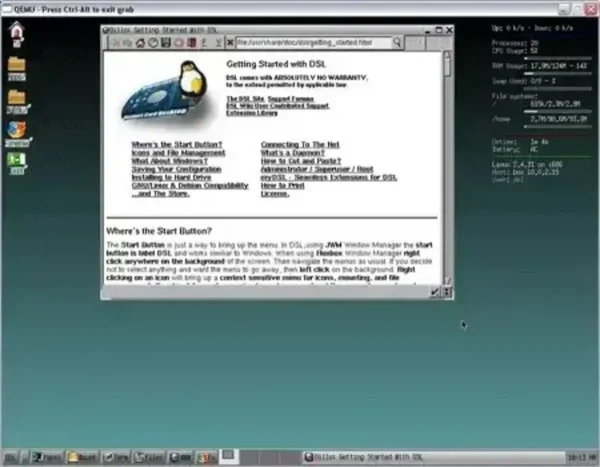Click the Dillo forward arrow button
The height and width of the screenshot is (467, 600).
tap(127, 43)
